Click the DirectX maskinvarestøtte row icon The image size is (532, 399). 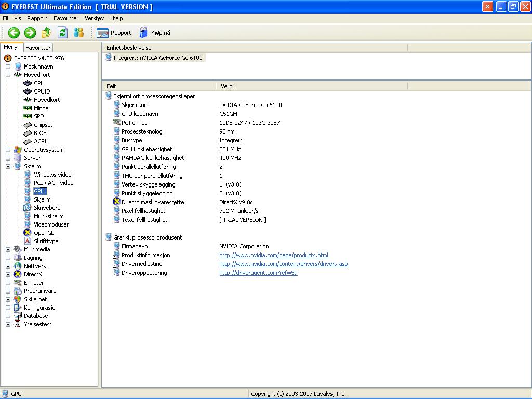point(116,202)
